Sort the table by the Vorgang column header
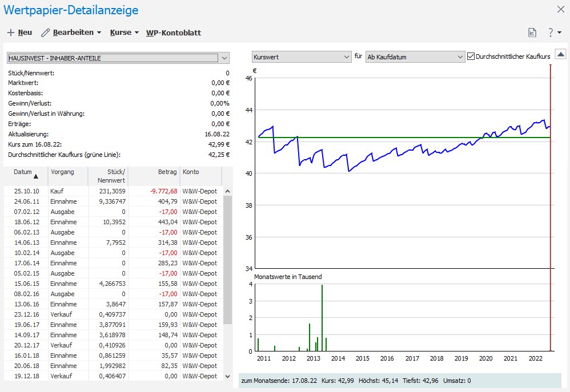 pos(62,172)
